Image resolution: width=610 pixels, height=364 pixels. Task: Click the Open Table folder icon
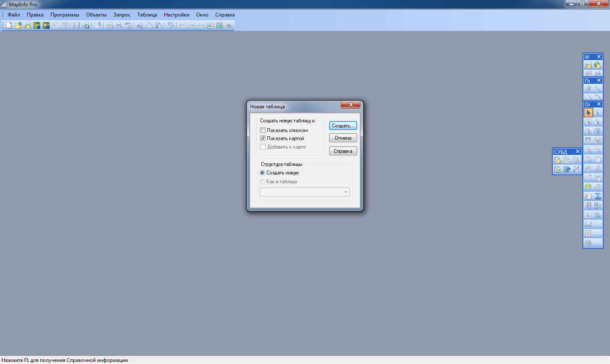(x=18, y=25)
